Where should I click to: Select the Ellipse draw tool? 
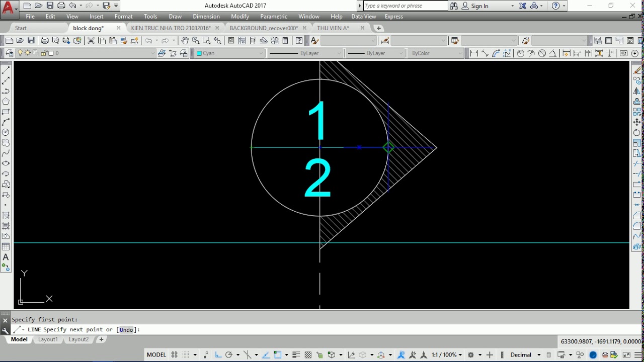tap(6, 163)
